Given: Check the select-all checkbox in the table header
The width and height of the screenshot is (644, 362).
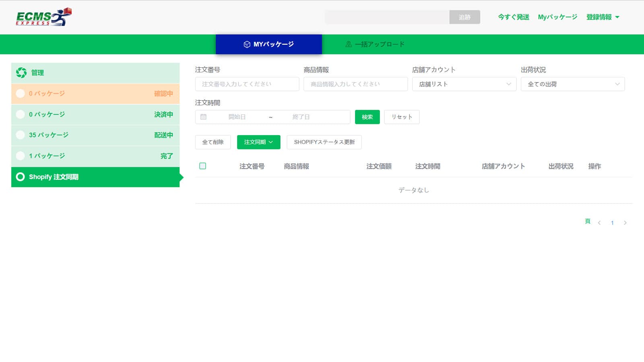Looking at the screenshot, I should pos(203,166).
